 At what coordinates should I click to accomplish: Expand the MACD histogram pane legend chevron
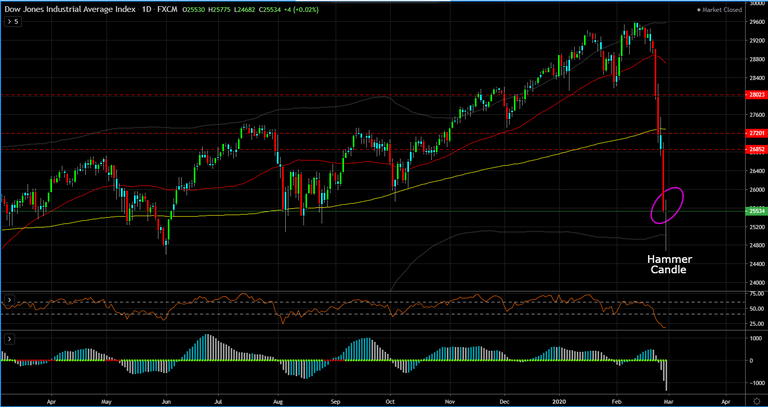point(7,338)
